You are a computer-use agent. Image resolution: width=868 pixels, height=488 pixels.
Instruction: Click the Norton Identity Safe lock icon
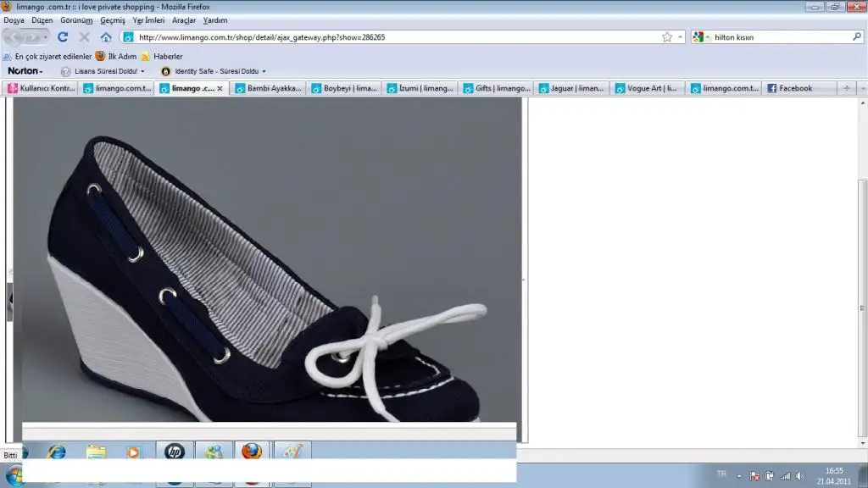[x=165, y=71]
